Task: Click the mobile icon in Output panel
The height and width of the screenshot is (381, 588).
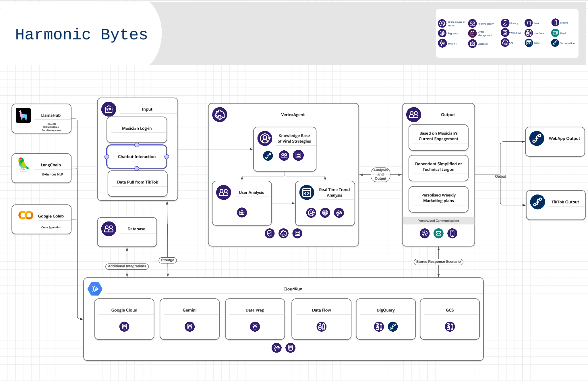Action: coord(452,234)
